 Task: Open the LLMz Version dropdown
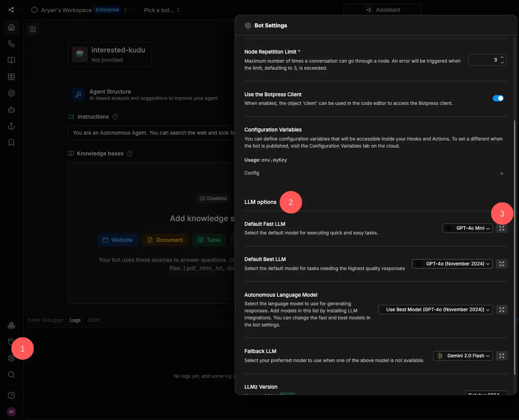coord(486,393)
